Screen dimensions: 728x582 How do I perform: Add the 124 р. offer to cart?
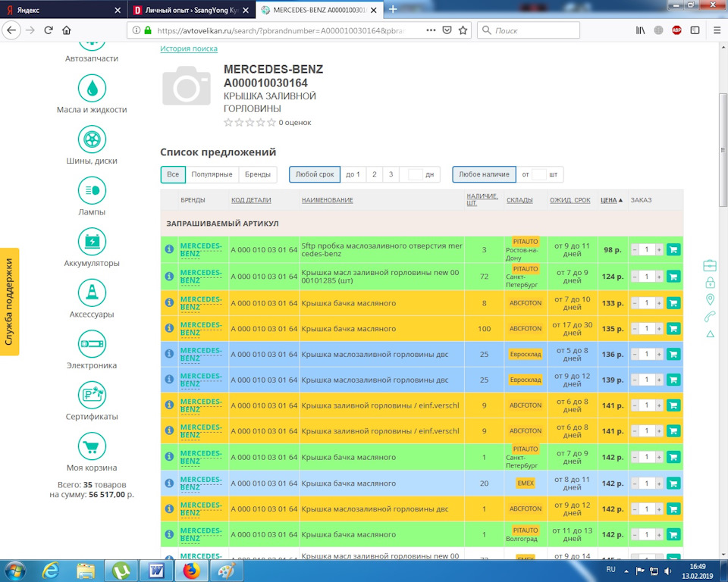(673, 277)
